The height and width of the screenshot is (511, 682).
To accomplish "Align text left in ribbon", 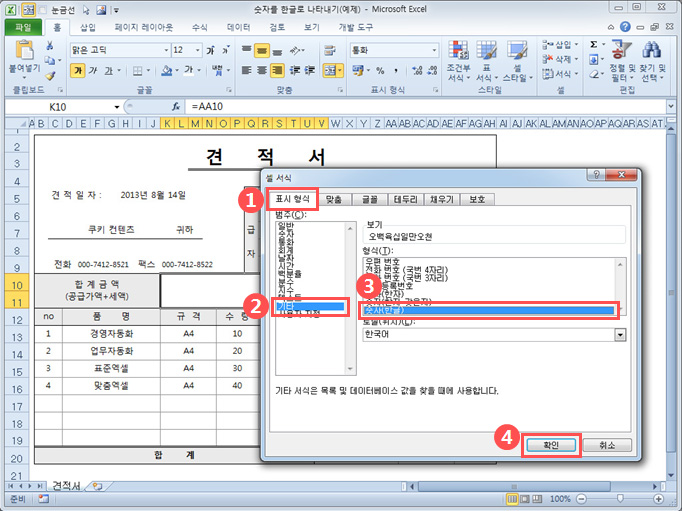I will [x=246, y=70].
